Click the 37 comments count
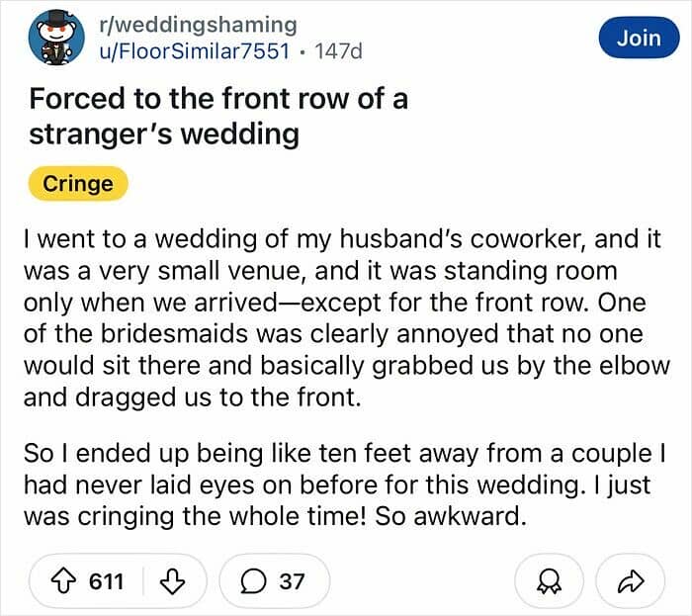692x616 pixels. coord(292,581)
